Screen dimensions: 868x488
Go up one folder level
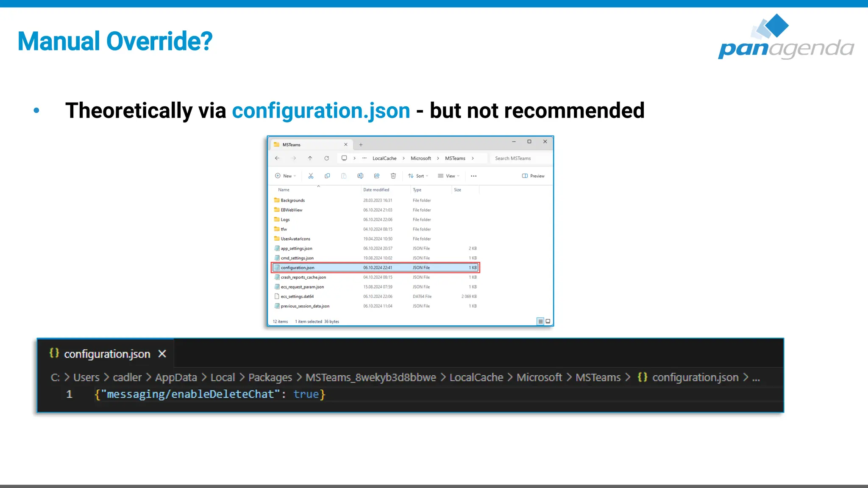coord(310,158)
